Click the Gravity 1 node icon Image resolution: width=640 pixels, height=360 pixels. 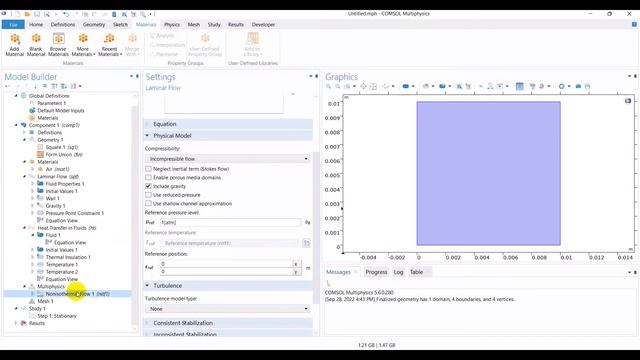point(40,206)
